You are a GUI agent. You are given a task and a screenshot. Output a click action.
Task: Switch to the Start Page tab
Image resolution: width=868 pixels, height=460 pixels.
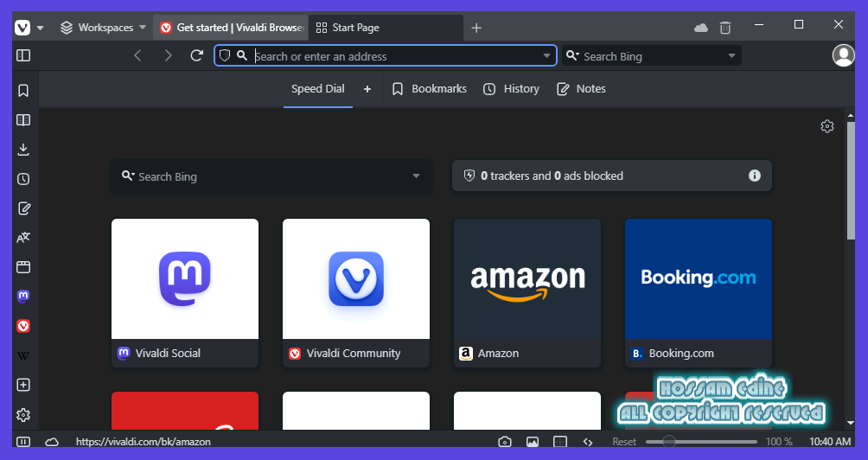click(x=386, y=27)
